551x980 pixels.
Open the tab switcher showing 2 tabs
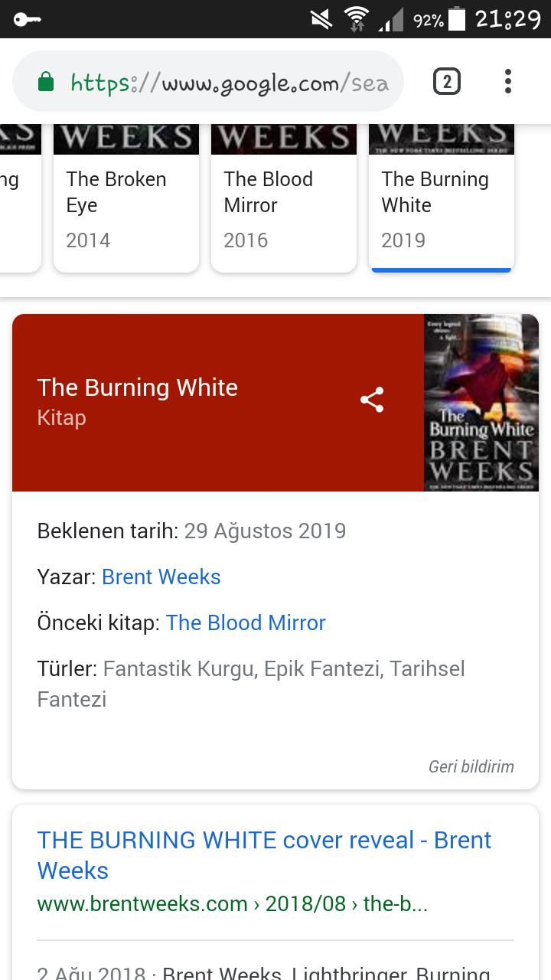447,81
